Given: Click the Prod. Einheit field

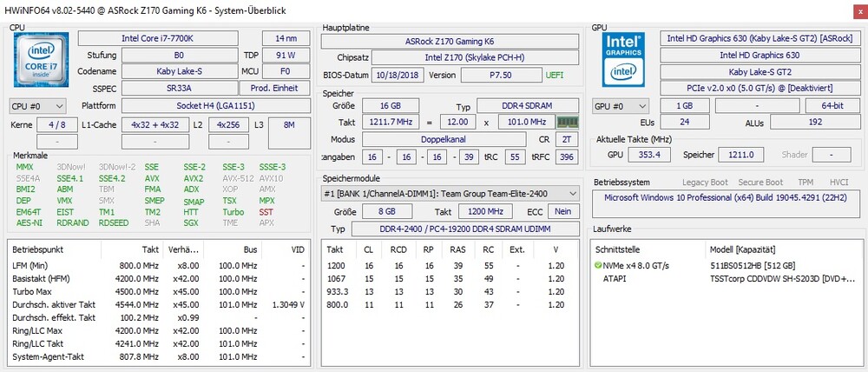Looking at the screenshot, I should point(274,88).
